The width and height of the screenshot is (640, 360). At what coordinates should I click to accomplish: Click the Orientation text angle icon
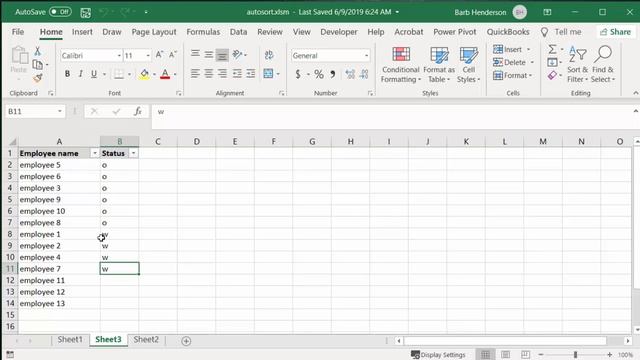pyautogui.click(x=237, y=54)
